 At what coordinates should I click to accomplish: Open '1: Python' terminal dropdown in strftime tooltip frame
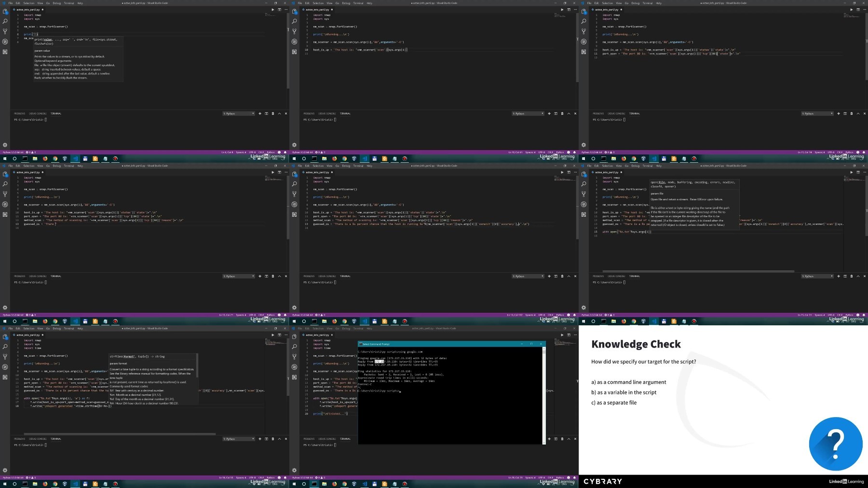coord(239,439)
